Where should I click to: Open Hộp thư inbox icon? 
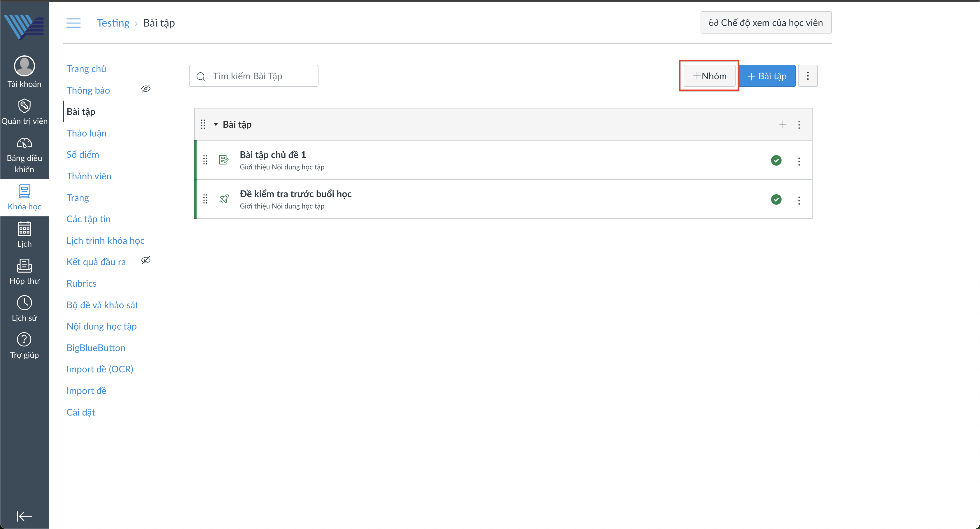point(24,266)
